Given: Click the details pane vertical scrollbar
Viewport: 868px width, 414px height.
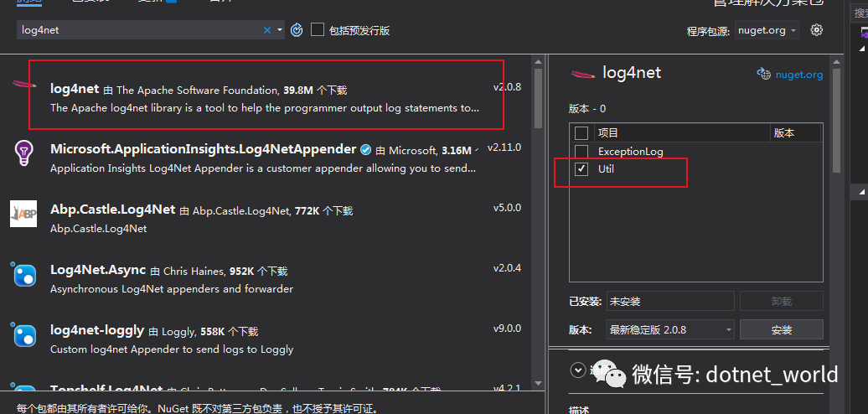Looking at the screenshot, I should (836, 121).
